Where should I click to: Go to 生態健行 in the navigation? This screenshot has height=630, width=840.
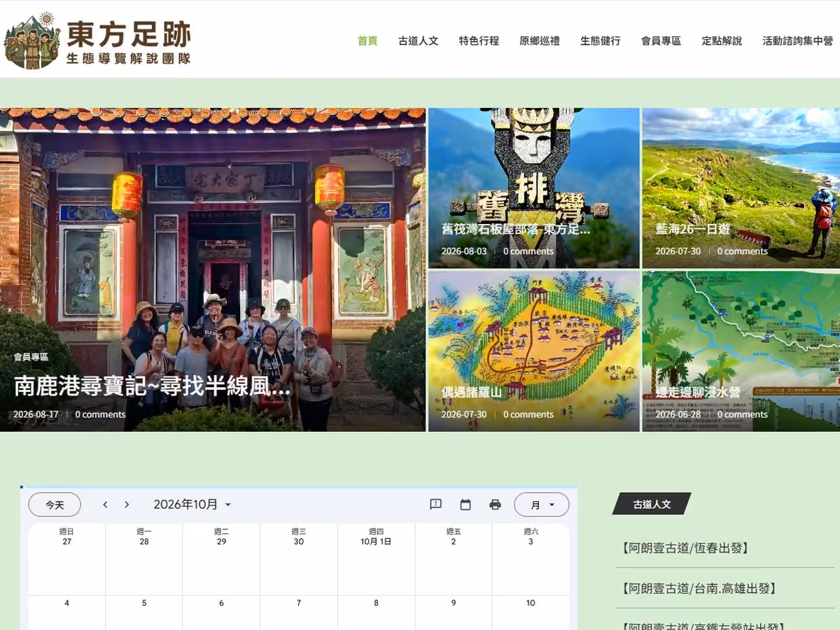(x=601, y=41)
